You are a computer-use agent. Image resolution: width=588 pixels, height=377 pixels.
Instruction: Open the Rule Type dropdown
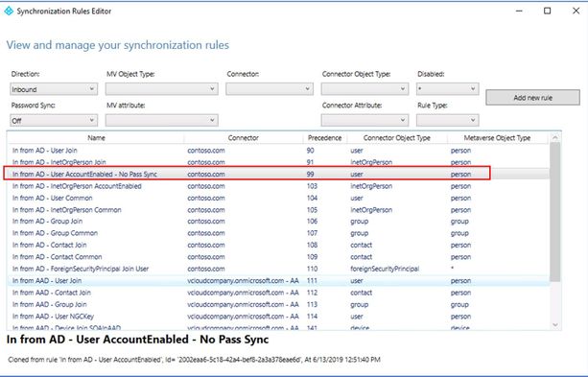point(447,121)
